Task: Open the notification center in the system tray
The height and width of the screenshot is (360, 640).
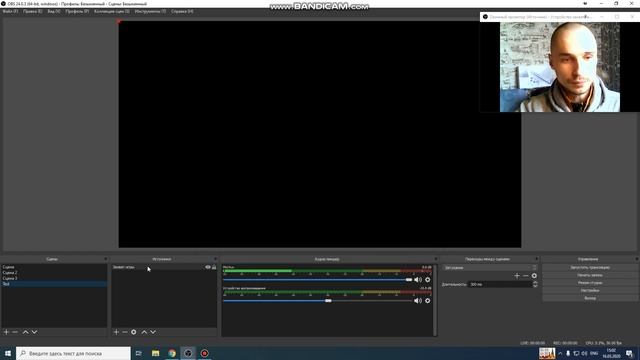Action: click(630, 353)
